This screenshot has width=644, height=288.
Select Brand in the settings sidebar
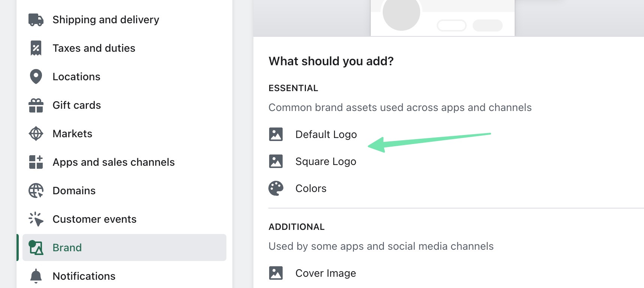[x=67, y=247]
